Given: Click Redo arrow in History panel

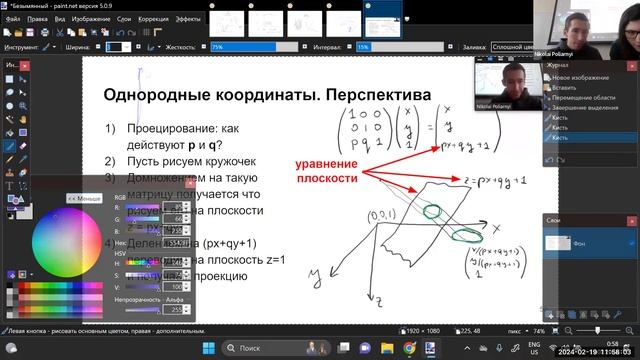Looking at the screenshot, I should pos(560,160).
